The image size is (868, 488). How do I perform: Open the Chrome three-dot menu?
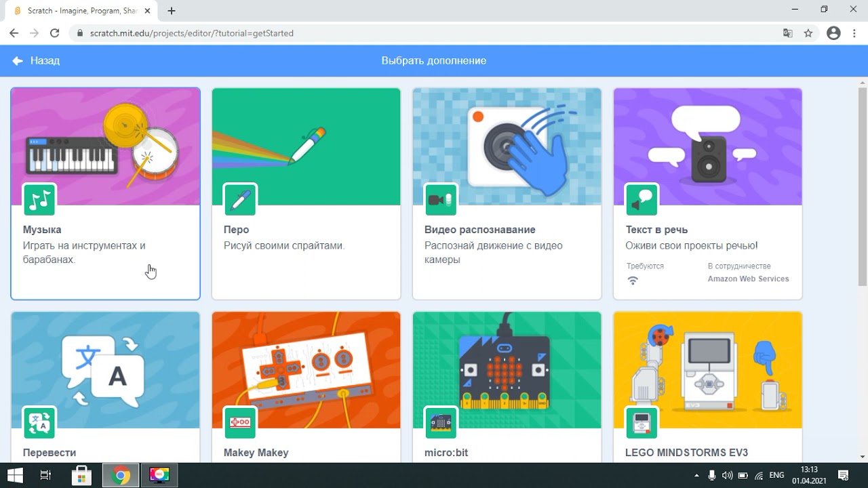coord(854,33)
